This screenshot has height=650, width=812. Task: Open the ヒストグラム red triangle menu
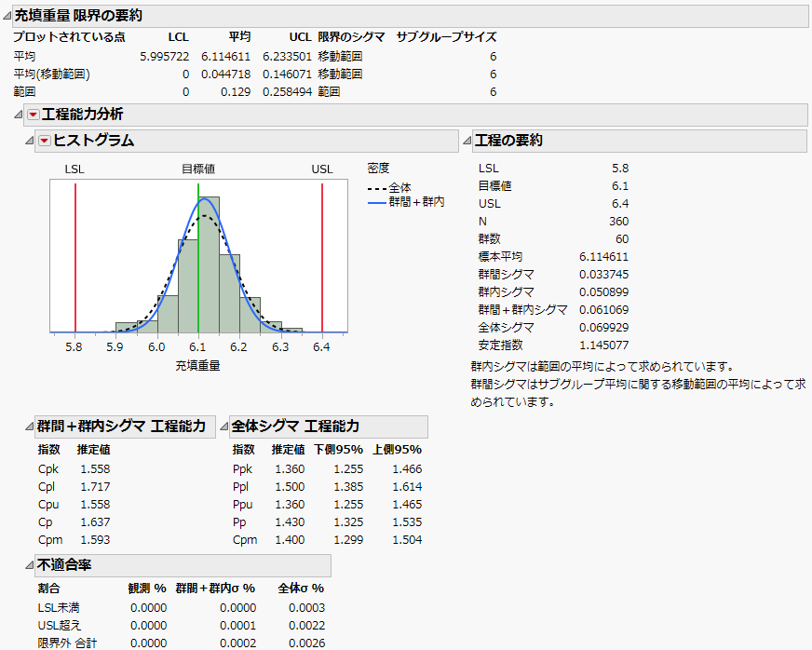tap(45, 141)
